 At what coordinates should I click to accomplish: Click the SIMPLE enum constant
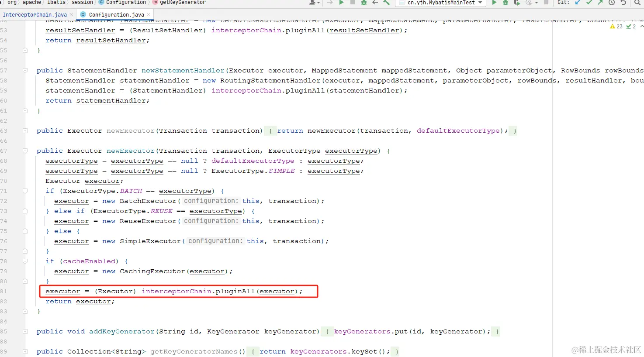click(281, 171)
